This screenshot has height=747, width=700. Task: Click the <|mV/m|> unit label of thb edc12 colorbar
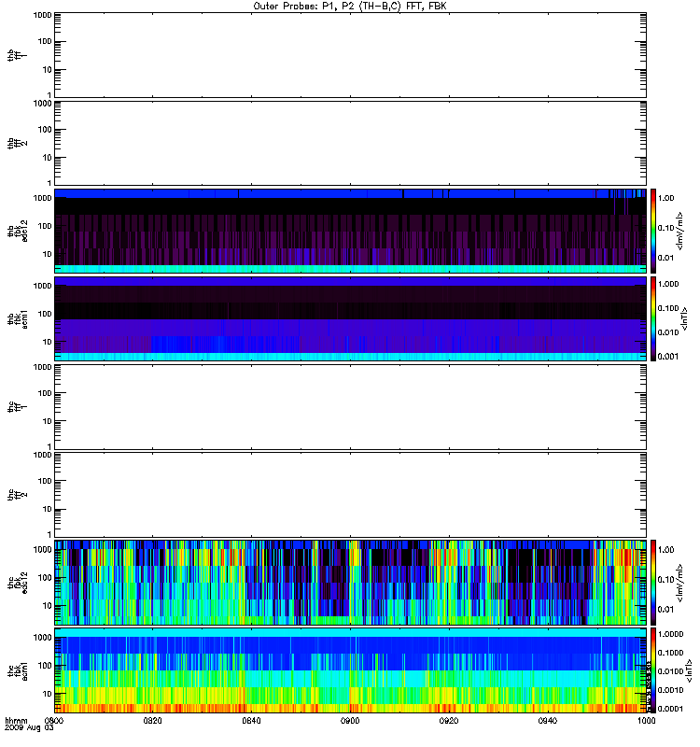click(679, 231)
